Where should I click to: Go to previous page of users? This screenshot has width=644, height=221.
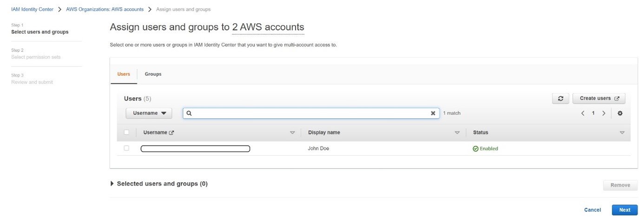[583, 114]
